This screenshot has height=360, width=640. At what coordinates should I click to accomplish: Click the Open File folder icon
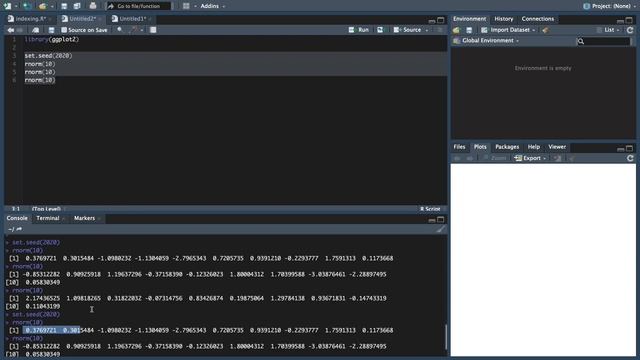tap(42, 6)
